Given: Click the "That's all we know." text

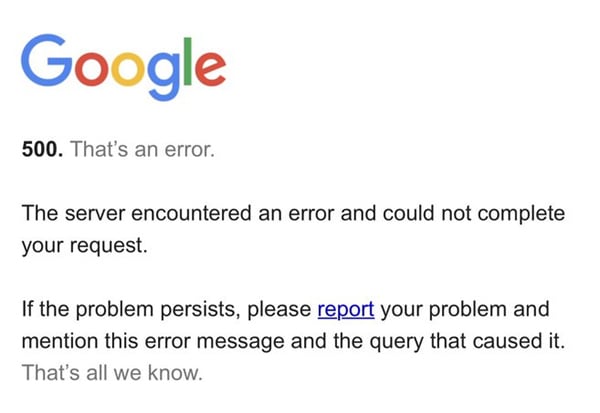Looking at the screenshot, I should click(112, 374).
